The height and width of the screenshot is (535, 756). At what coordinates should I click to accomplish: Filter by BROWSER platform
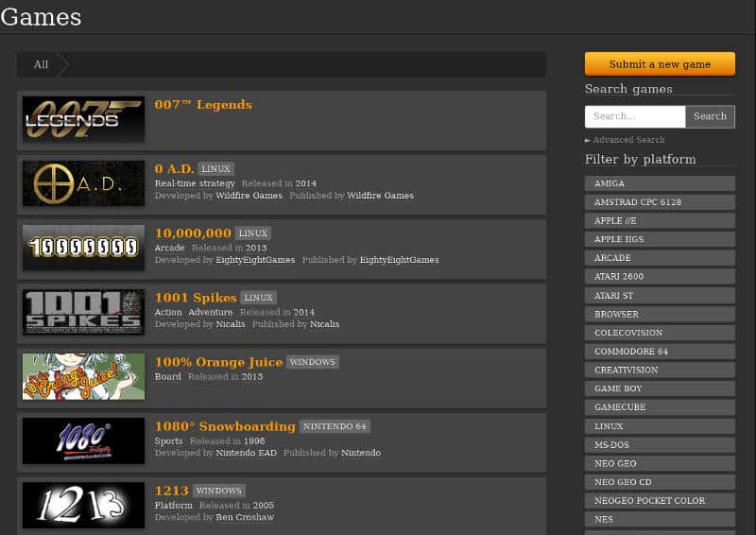coord(660,314)
